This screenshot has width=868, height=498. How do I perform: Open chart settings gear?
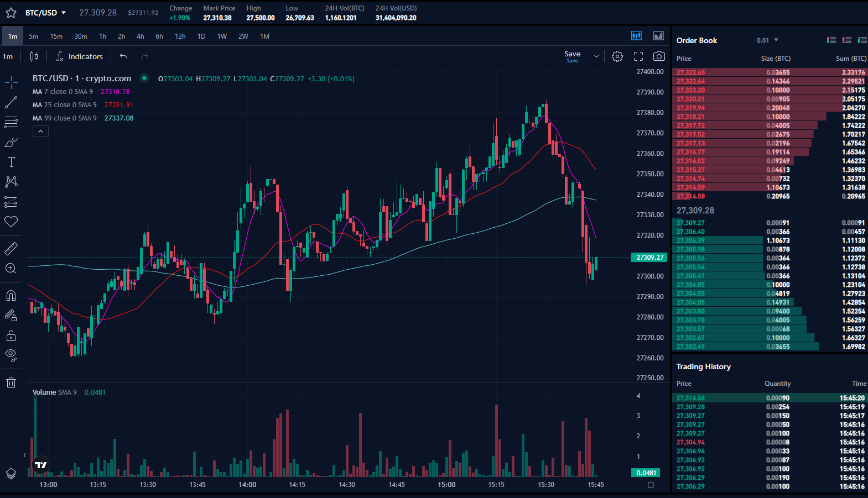pyautogui.click(x=617, y=56)
